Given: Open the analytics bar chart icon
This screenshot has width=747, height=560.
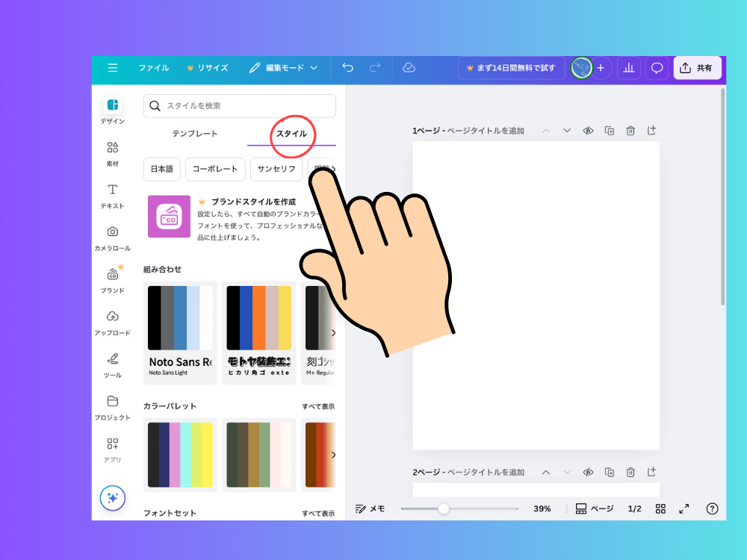Looking at the screenshot, I should (x=629, y=68).
